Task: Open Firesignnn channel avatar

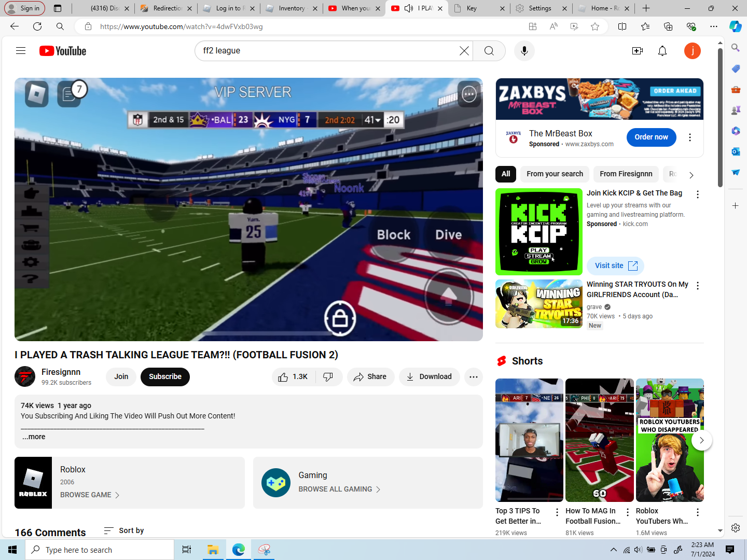Action: pos(25,377)
